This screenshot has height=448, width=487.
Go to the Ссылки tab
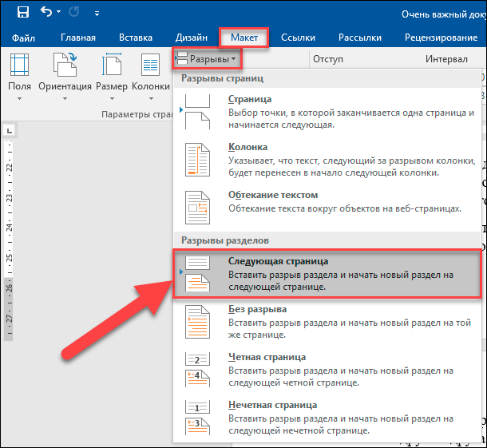tap(298, 38)
